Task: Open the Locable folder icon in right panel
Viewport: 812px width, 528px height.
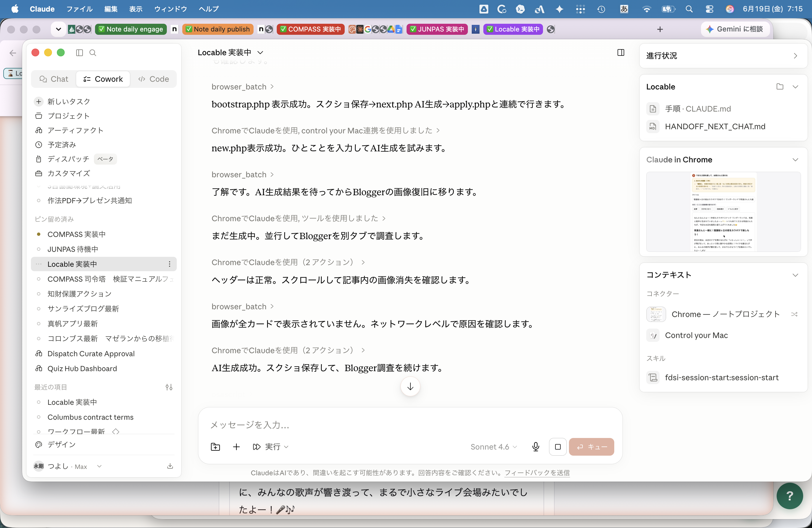Action: pyautogui.click(x=780, y=87)
